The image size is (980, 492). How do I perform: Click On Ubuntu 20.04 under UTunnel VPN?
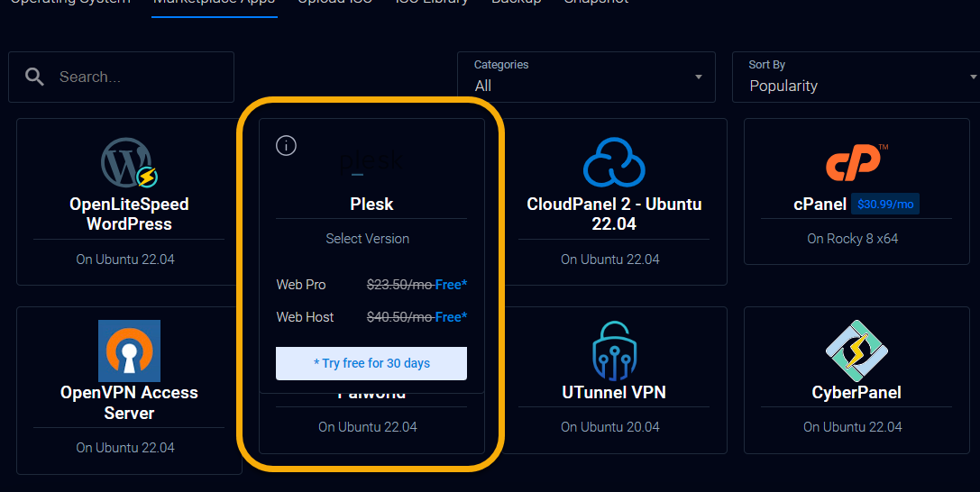tap(610, 427)
